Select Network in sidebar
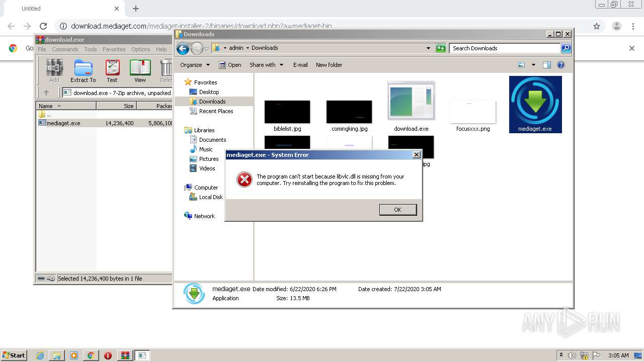644x362 pixels. tap(200, 216)
